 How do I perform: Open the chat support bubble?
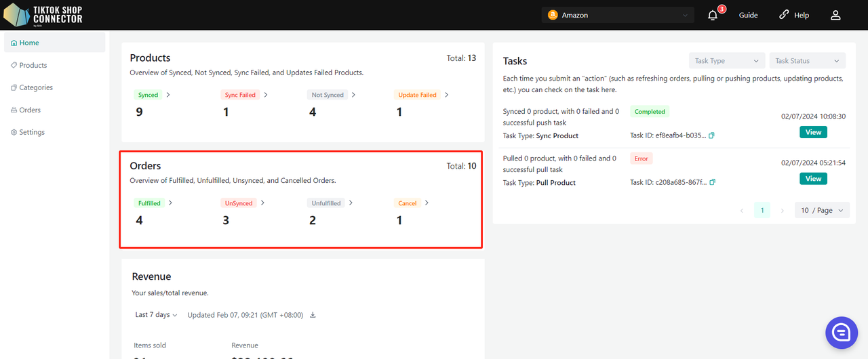842,333
